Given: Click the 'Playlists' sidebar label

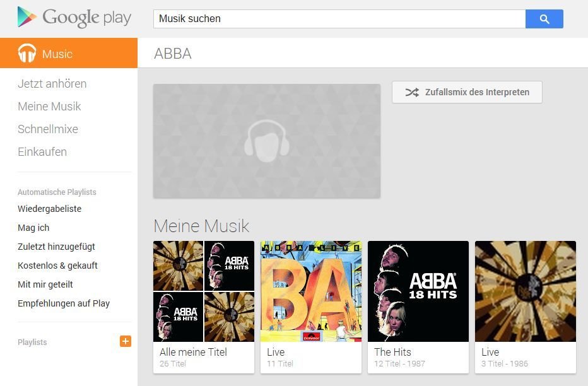Looking at the screenshot, I should point(32,342).
